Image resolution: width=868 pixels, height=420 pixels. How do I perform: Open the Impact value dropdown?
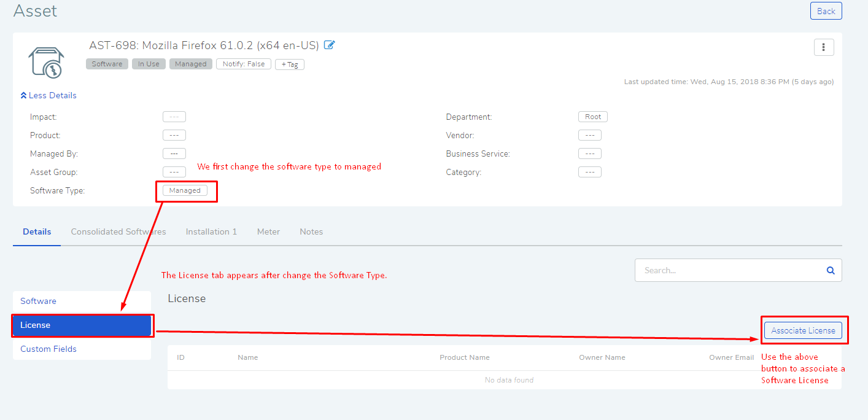174,117
